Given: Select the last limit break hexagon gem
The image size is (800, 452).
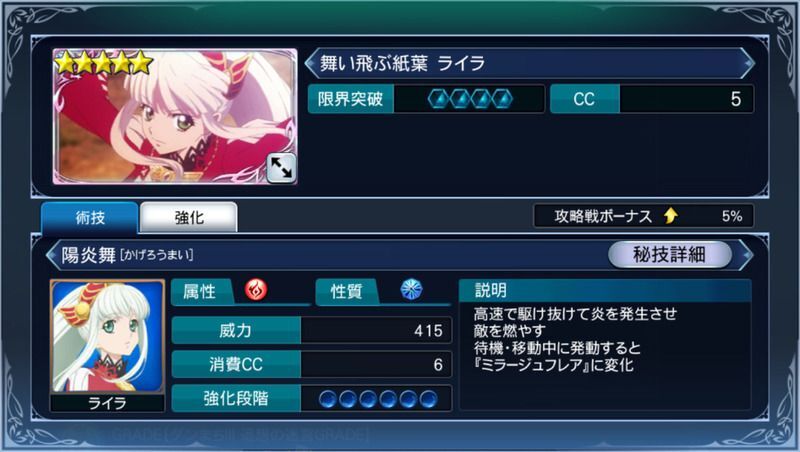Looking at the screenshot, I should pyautogui.click(x=502, y=99).
